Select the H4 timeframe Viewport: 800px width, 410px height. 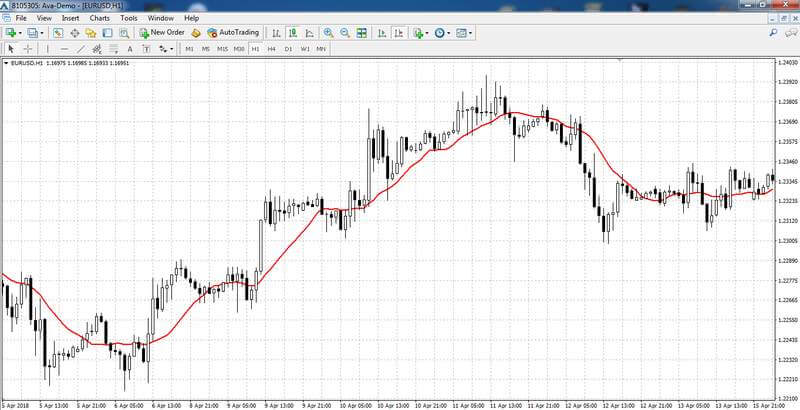point(271,49)
